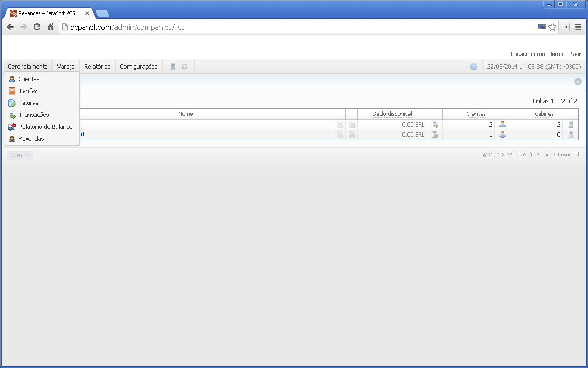Screen dimensions: 588x368
Task: Click the date and time display
Action: point(534,67)
